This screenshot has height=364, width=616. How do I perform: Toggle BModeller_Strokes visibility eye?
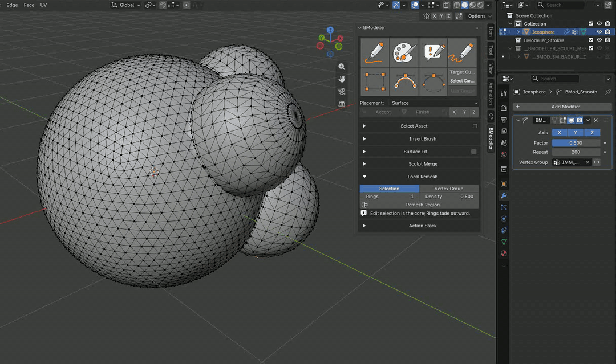point(599,40)
